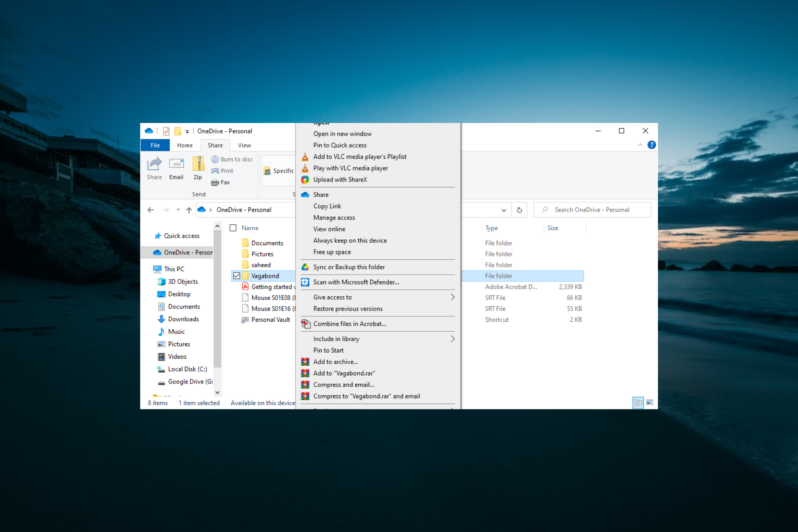Click the Properties quick access toolbar icon
The height and width of the screenshot is (532, 798).
coord(166,131)
